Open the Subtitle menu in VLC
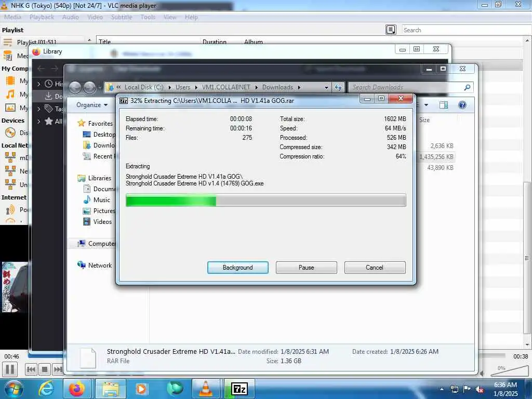The height and width of the screenshot is (399, 532). coord(122,17)
